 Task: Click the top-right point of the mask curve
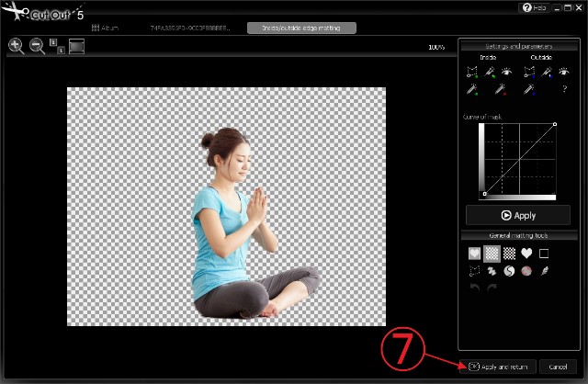555,124
